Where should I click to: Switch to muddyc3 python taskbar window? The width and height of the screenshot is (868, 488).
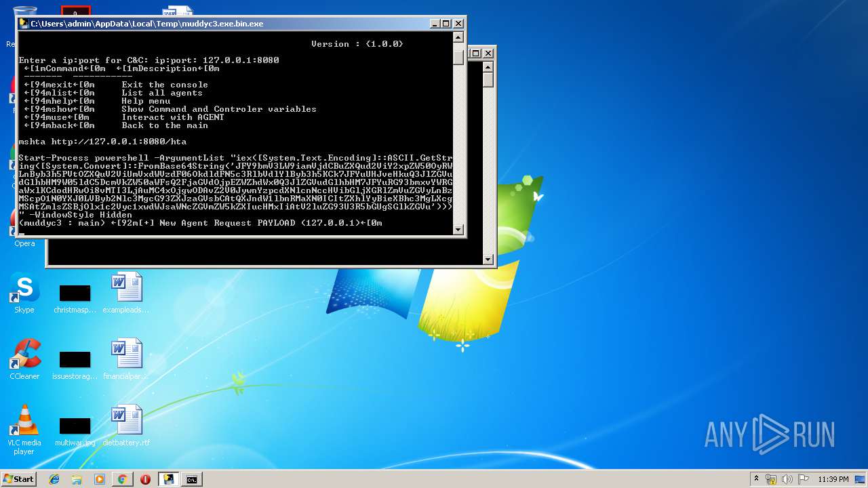[x=168, y=479]
